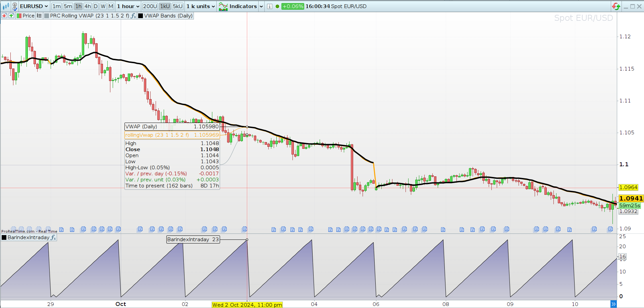Image resolution: width=644 pixels, height=308 pixels.
Task: Click the 1.12 price axis tick
Action: (x=625, y=37)
